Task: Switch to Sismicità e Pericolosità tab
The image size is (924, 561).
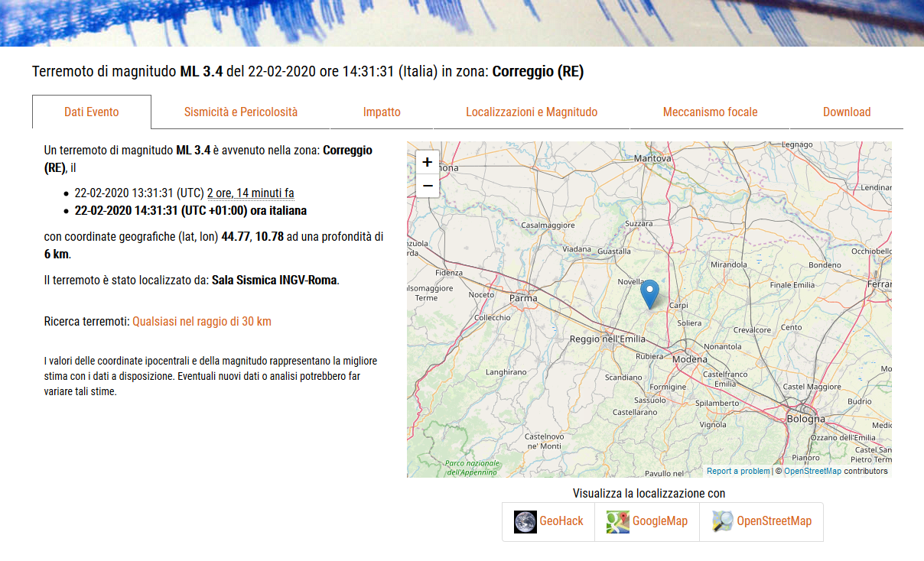Action: 241,112
